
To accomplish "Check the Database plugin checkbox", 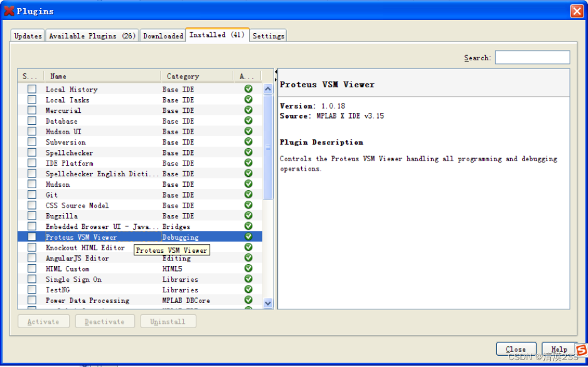I will coord(32,120).
